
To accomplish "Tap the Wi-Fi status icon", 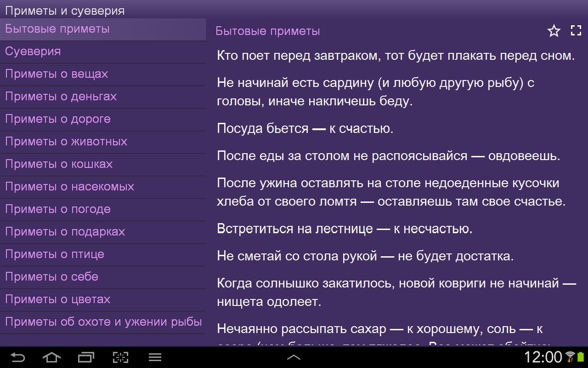I will 570,357.
